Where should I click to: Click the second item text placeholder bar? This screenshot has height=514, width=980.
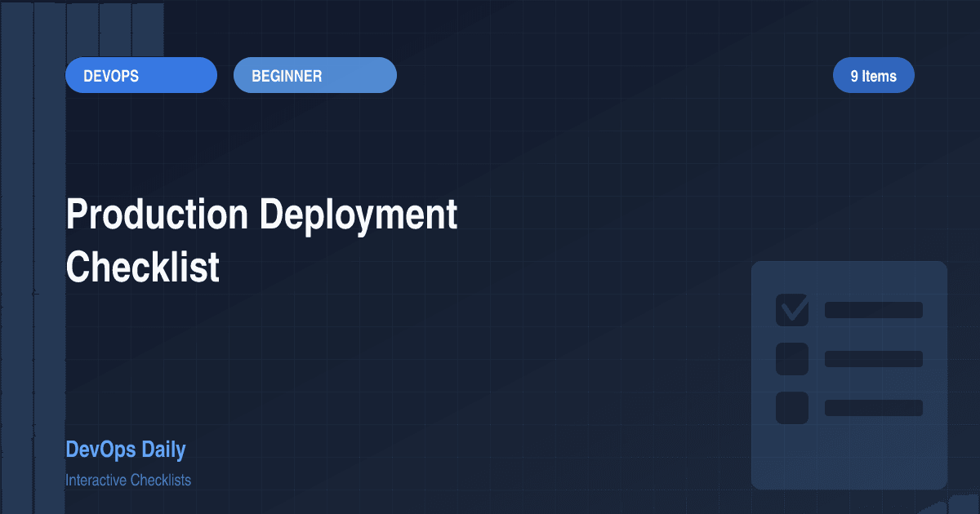[873, 359]
